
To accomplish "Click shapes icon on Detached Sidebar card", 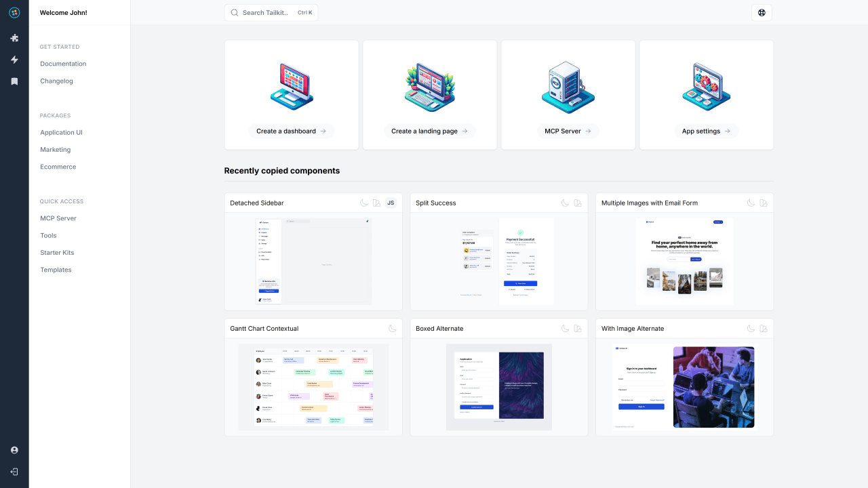I will [x=377, y=203].
